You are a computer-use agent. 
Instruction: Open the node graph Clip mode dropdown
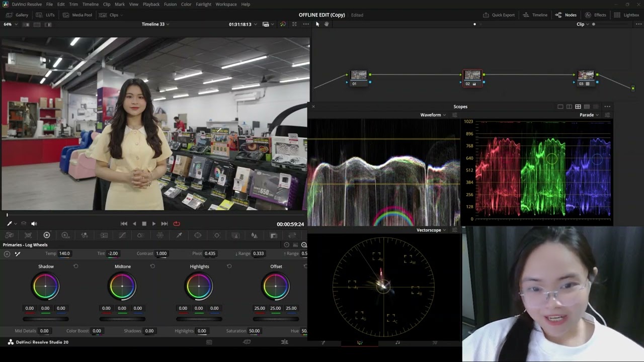pyautogui.click(x=583, y=24)
